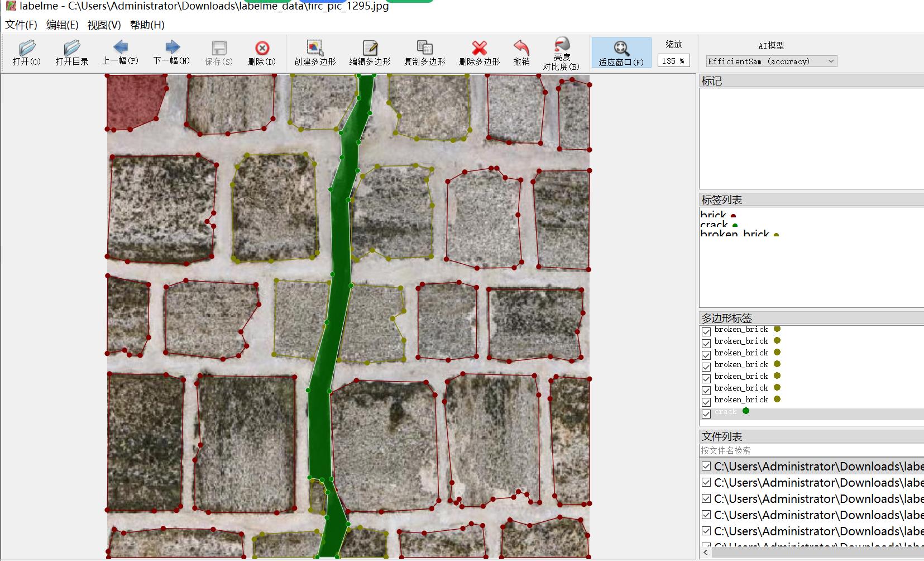Click the file name search field (按文件名检索)

pyautogui.click(x=811, y=450)
